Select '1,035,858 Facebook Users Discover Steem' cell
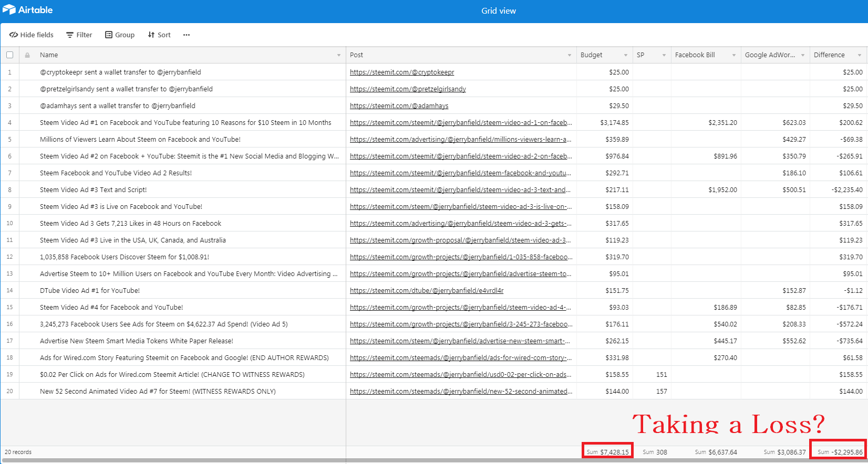868x464 pixels. 182,257
